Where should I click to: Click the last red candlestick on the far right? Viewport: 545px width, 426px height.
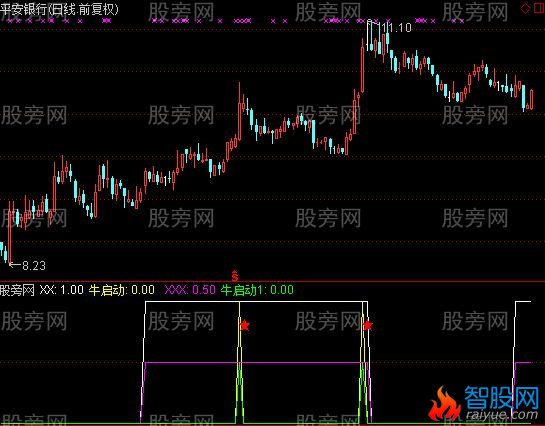(531, 99)
